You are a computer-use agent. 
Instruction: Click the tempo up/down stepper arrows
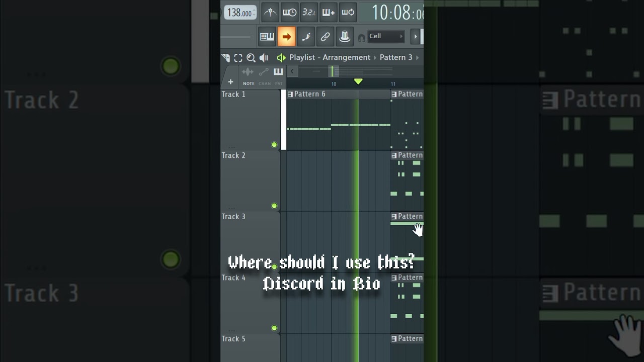tap(254, 13)
